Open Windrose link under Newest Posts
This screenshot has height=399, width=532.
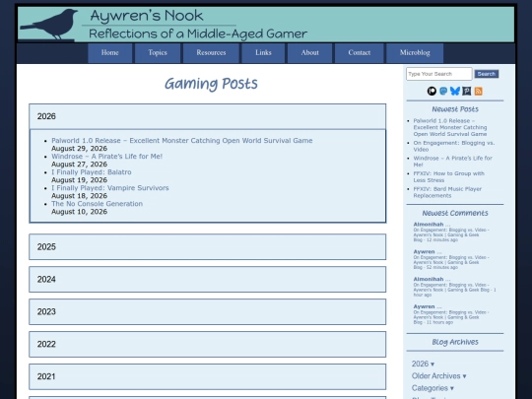coord(452,162)
